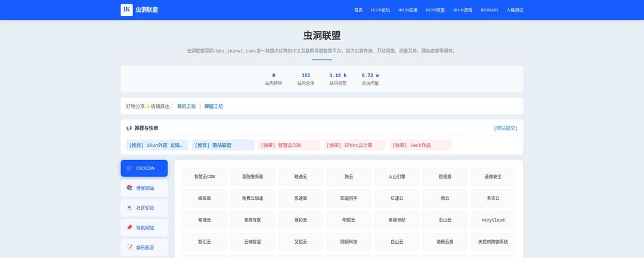Open the 狗云 site card
644x258 pixels.
click(x=349, y=177)
